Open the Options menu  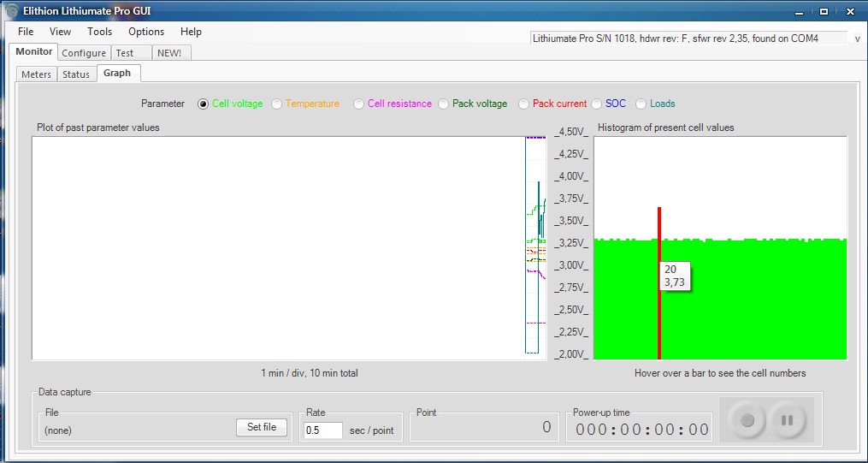(x=146, y=32)
